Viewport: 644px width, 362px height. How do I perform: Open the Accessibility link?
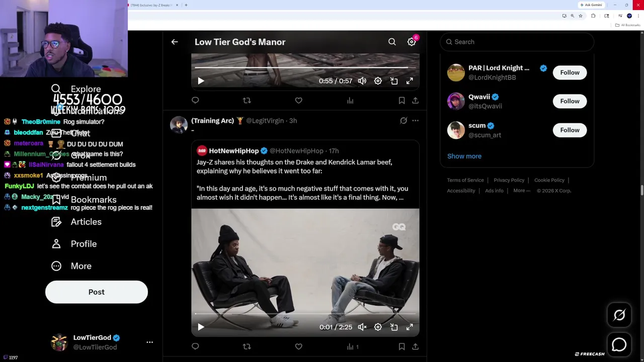(461, 191)
